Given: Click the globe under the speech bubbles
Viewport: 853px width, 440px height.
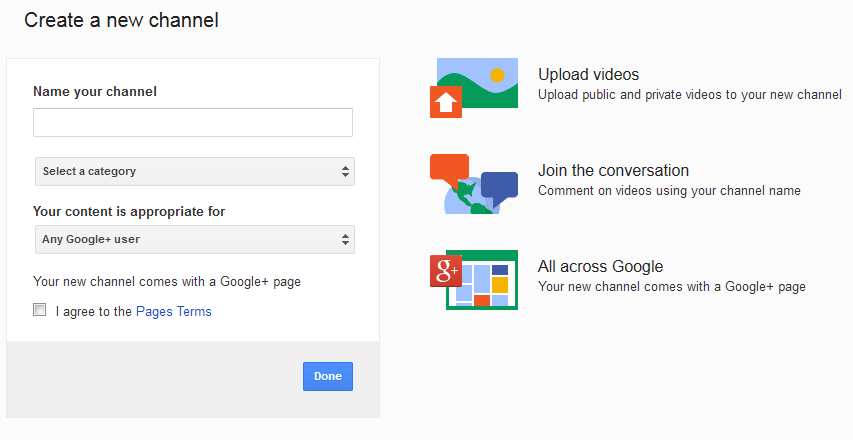Looking at the screenshot, I should click(466, 200).
